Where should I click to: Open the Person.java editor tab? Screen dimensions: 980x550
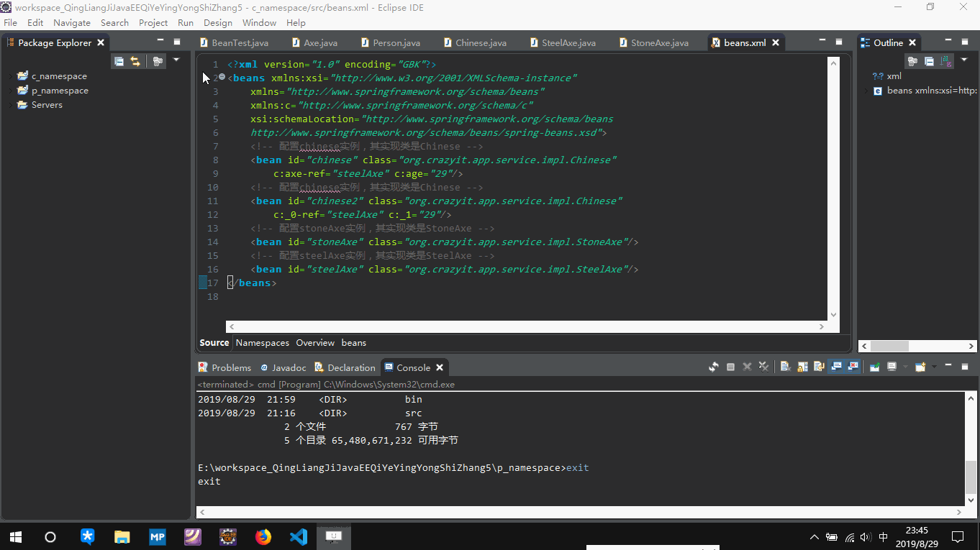coord(390,42)
